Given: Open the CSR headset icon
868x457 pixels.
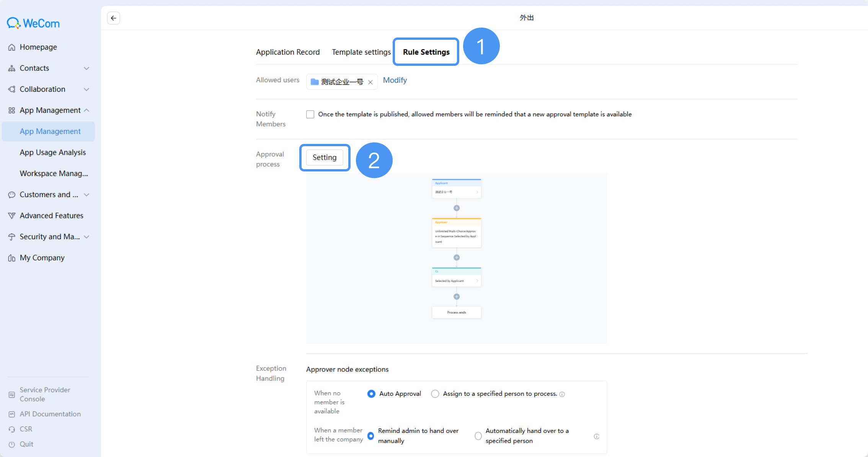Looking at the screenshot, I should pos(12,429).
